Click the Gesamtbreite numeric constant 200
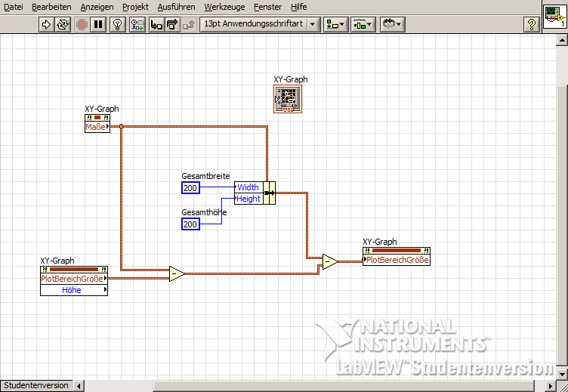The image size is (568, 392). pos(190,188)
